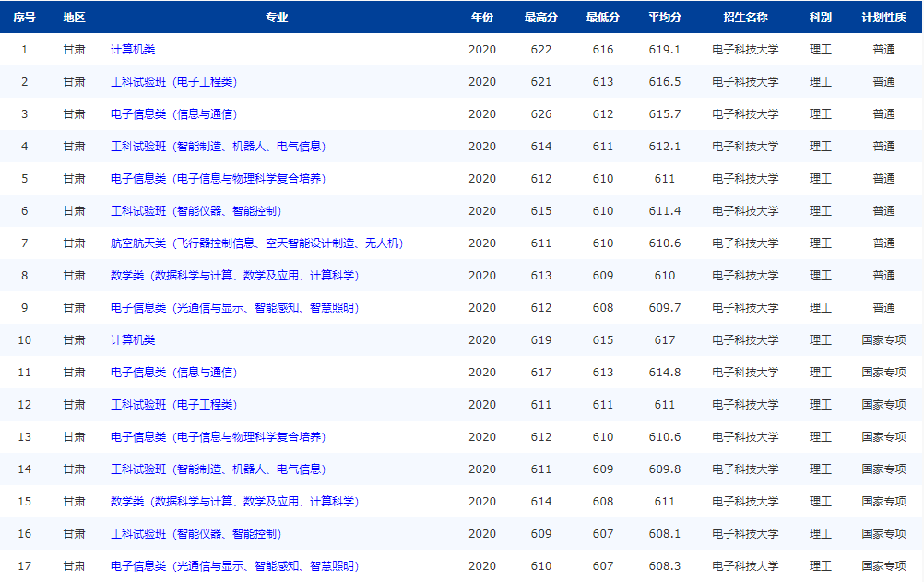Click 工科试验班 (电子工程类) link in row 2
This screenshot has height=582, width=924.
point(173,82)
